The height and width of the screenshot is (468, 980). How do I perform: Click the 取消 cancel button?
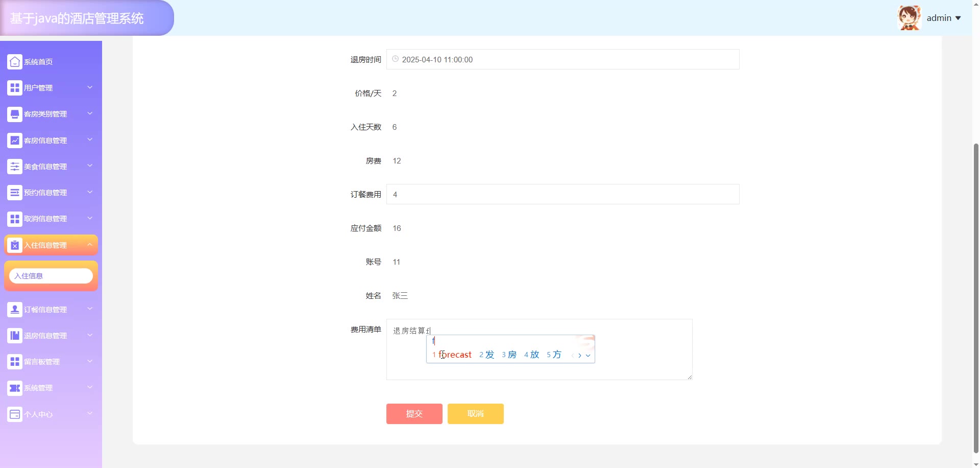(x=476, y=414)
